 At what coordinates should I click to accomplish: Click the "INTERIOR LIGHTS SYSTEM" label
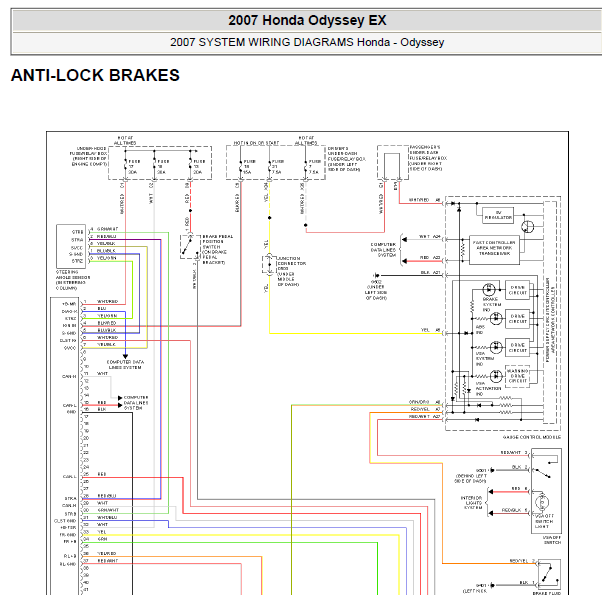pyautogui.click(x=471, y=502)
